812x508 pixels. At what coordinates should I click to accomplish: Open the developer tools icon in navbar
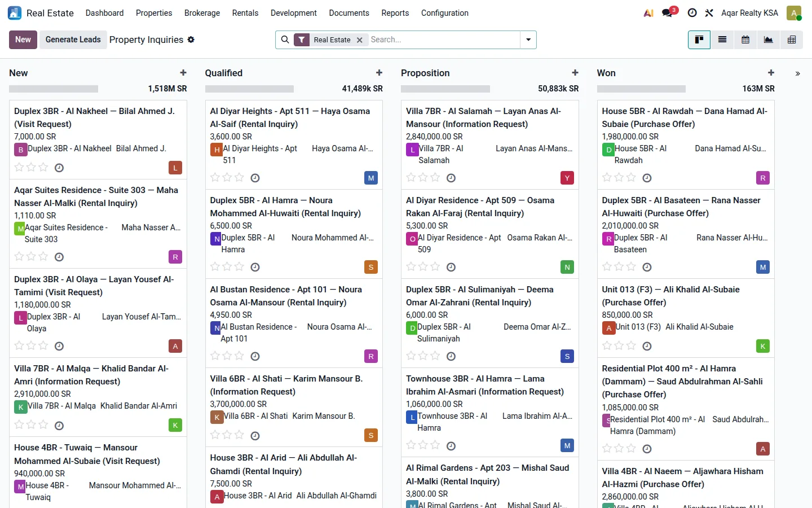709,13
